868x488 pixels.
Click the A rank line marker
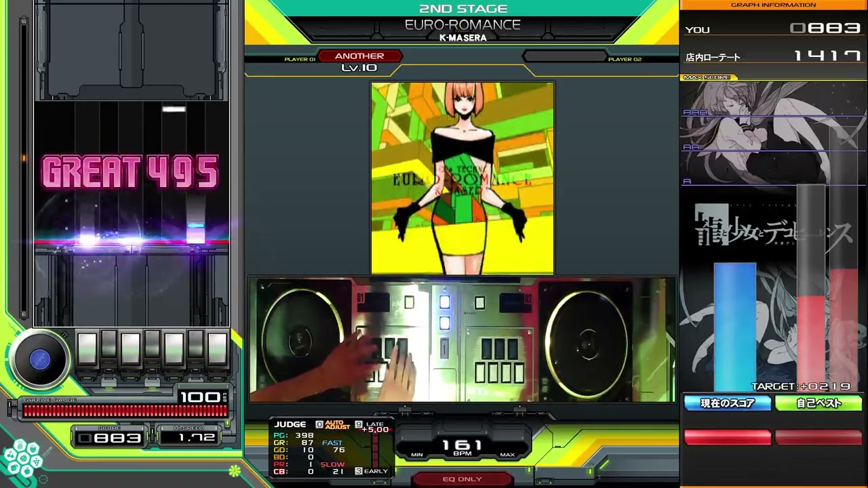point(687,181)
